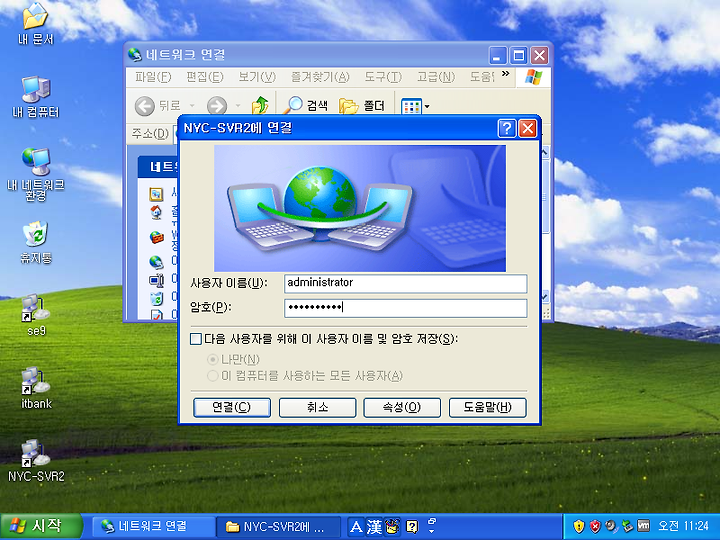Select the 휴지통 recycle bin icon
Image resolution: width=720 pixels, height=540 pixels.
(36, 242)
